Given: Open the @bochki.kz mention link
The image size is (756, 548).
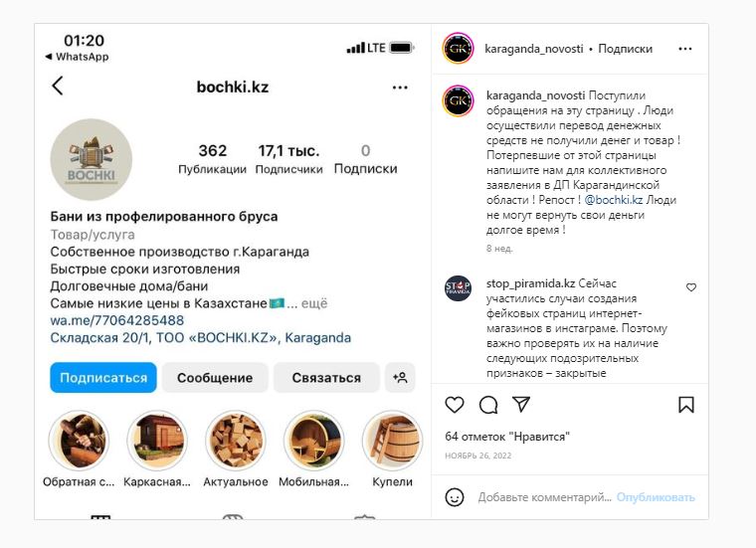Looking at the screenshot, I should [614, 200].
